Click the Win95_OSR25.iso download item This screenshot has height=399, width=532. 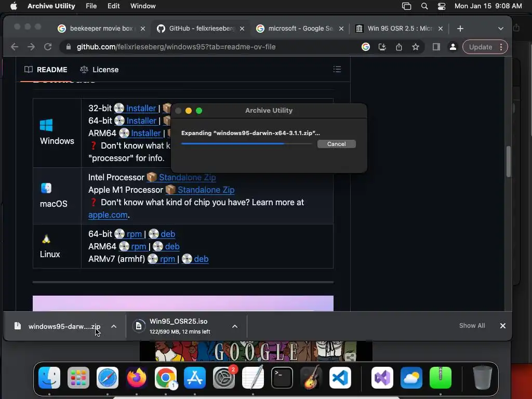[179, 326]
